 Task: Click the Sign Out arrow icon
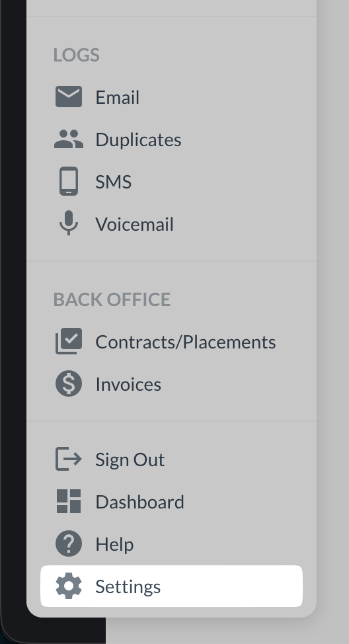pyautogui.click(x=69, y=459)
